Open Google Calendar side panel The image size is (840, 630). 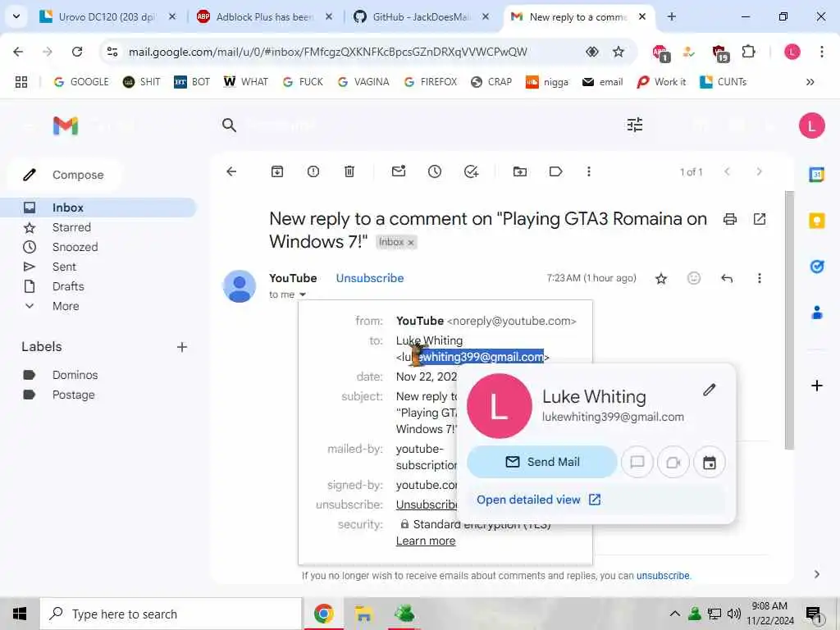pyautogui.click(x=816, y=175)
